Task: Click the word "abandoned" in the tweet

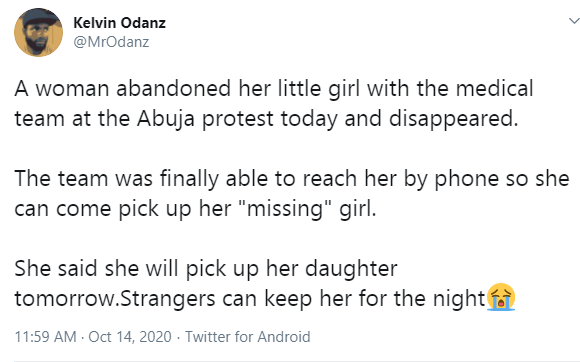Action: pyautogui.click(x=173, y=89)
